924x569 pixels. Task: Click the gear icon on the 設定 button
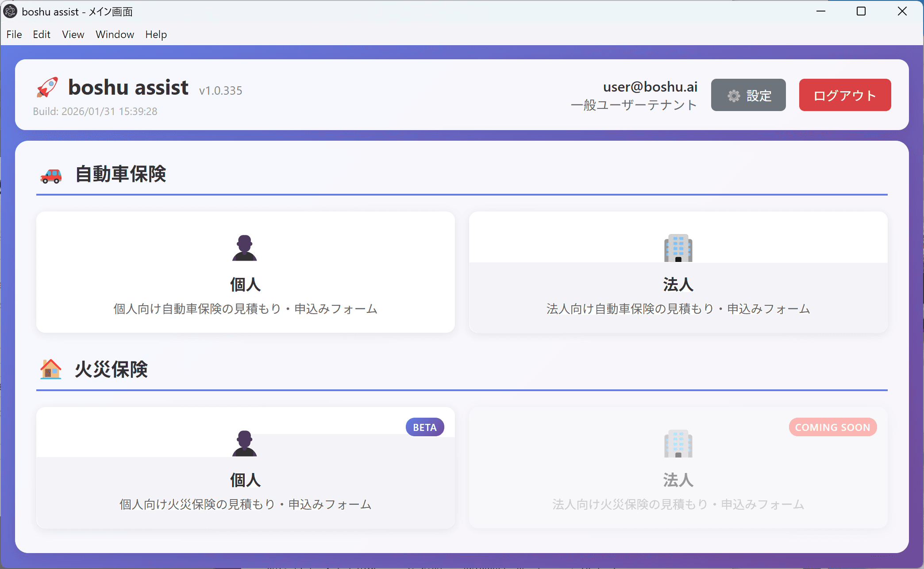click(x=733, y=95)
